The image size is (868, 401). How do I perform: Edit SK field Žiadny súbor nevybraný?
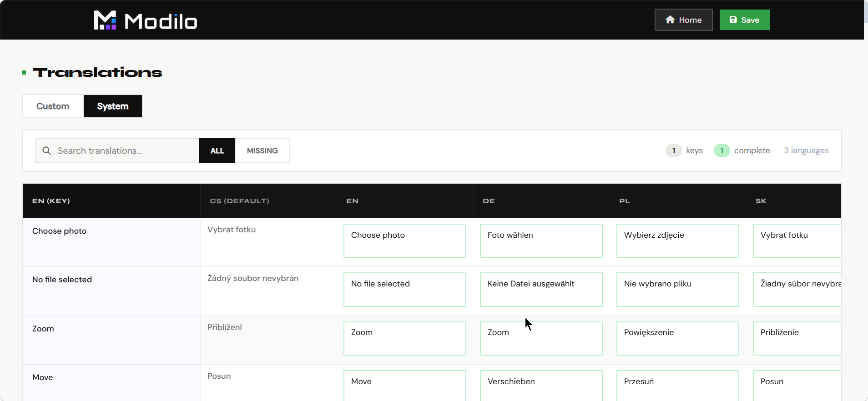coord(797,290)
